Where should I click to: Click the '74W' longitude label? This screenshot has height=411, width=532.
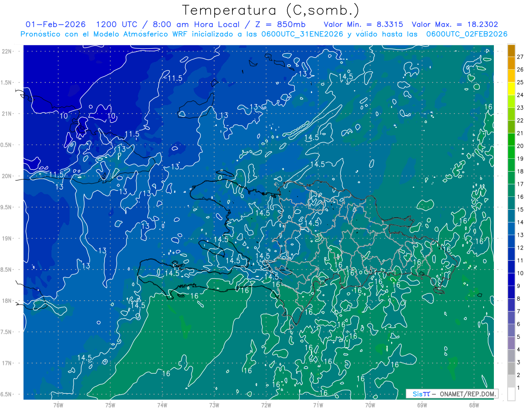tap(162, 405)
